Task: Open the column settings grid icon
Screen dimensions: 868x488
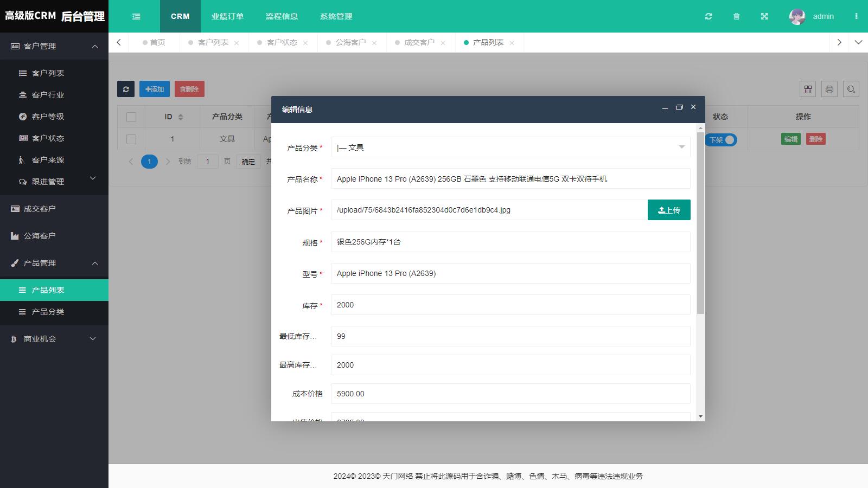Action: point(808,89)
